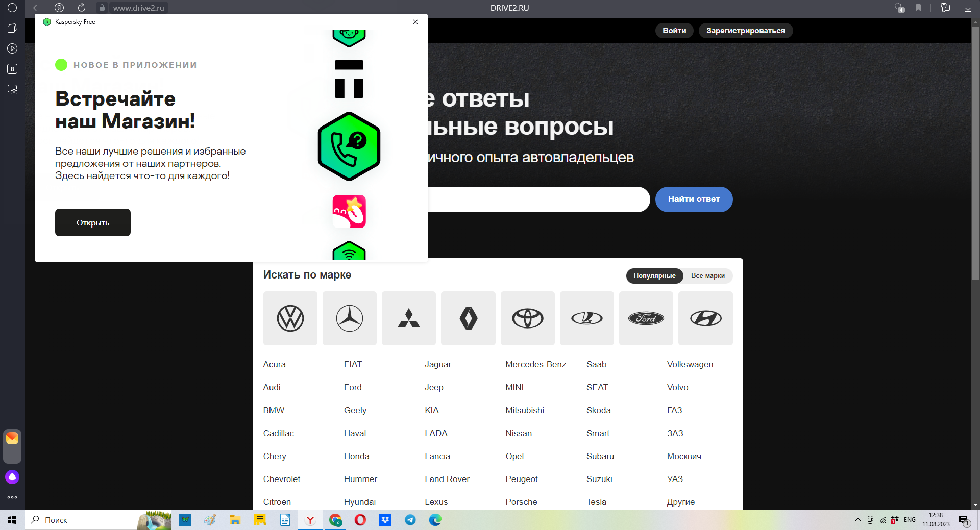Open the Acura brand link
Screen dimensions: 980x530
275,364
